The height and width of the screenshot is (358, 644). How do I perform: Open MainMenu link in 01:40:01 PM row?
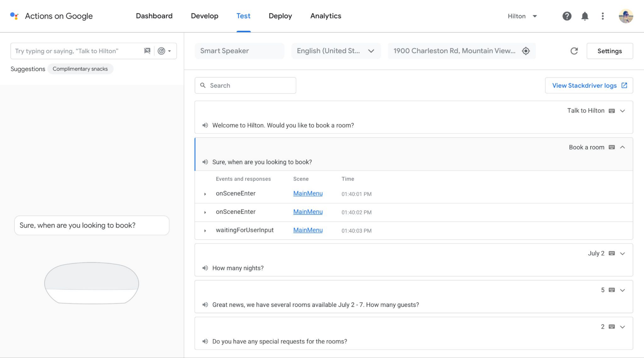pyautogui.click(x=308, y=193)
